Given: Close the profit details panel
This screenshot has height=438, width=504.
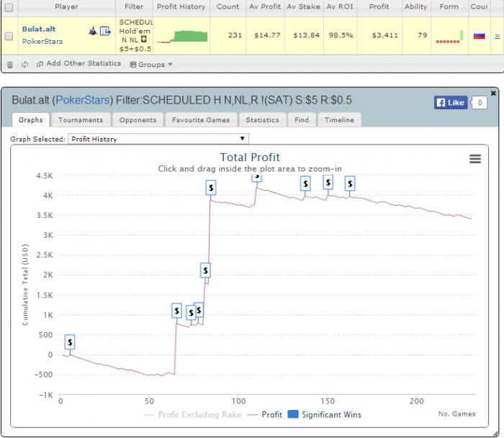Looking at the screenshot, I should coord(493,93).
